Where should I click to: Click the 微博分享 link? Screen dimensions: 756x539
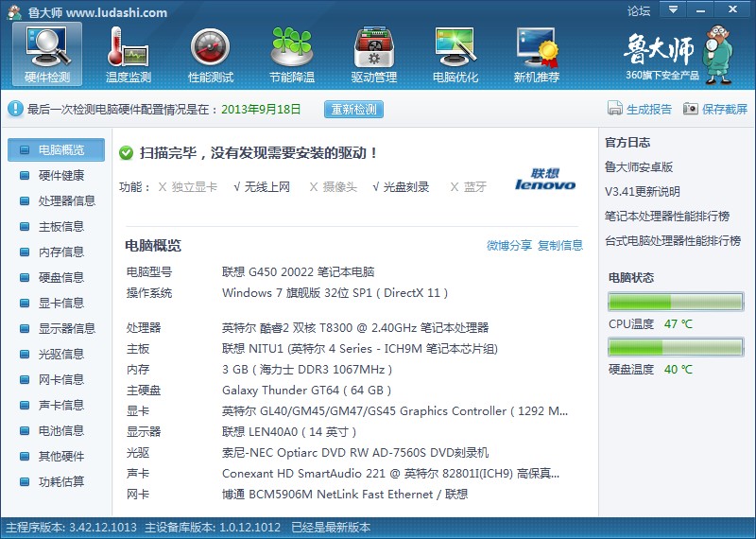click(509, 245)
